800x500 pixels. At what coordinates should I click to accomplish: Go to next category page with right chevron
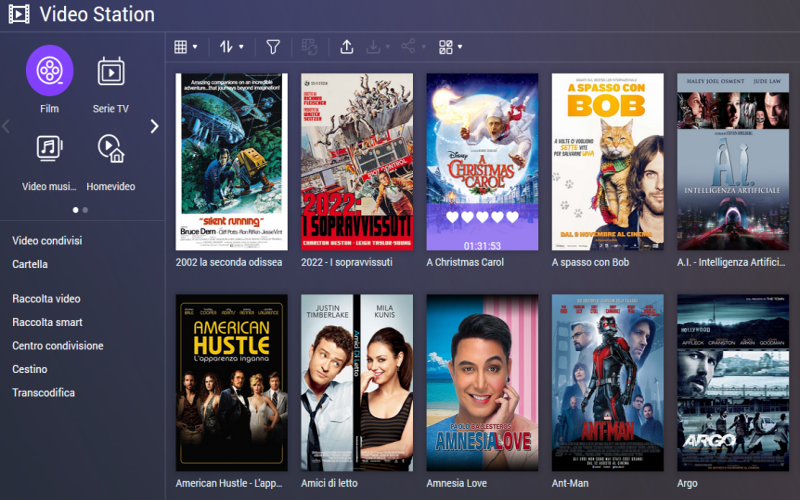pyautogui.click(x=155, y=126)
